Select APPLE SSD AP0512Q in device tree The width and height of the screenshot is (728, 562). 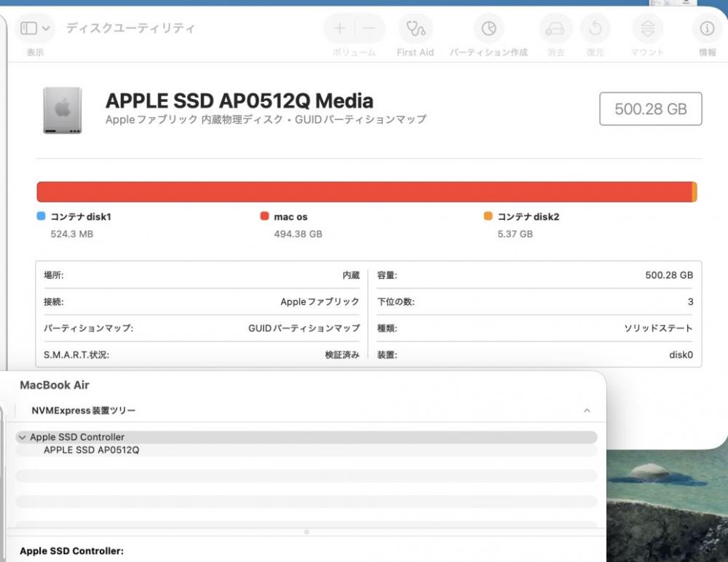click(x=91, y=450)
